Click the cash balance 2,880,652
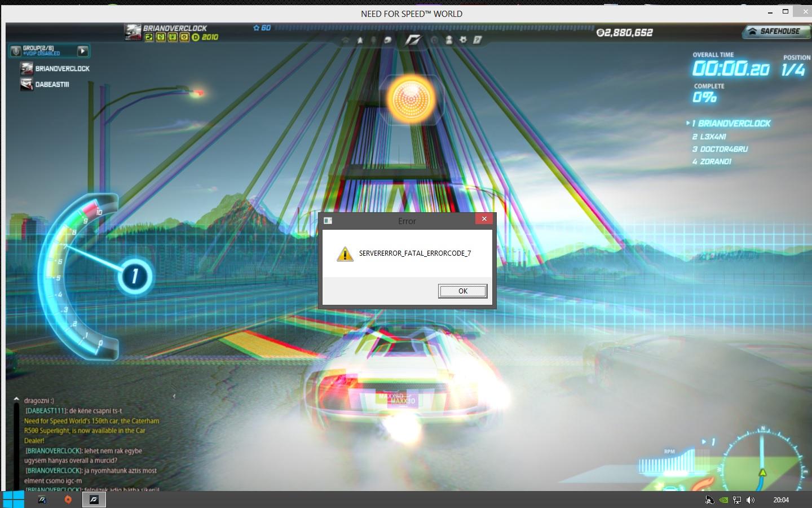The width and height of the screenshot is (812, 508). coord(624,33)
